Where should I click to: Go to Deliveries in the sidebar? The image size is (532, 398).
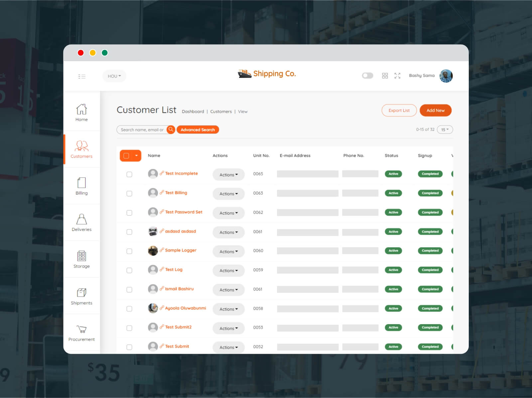(x=81, y=222)
